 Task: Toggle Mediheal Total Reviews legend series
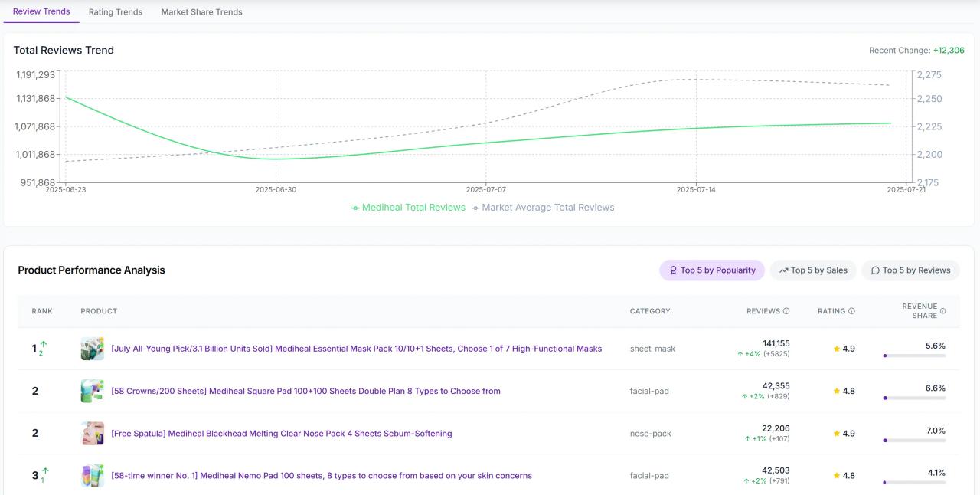pyautogui.click(x=408, y=208)
